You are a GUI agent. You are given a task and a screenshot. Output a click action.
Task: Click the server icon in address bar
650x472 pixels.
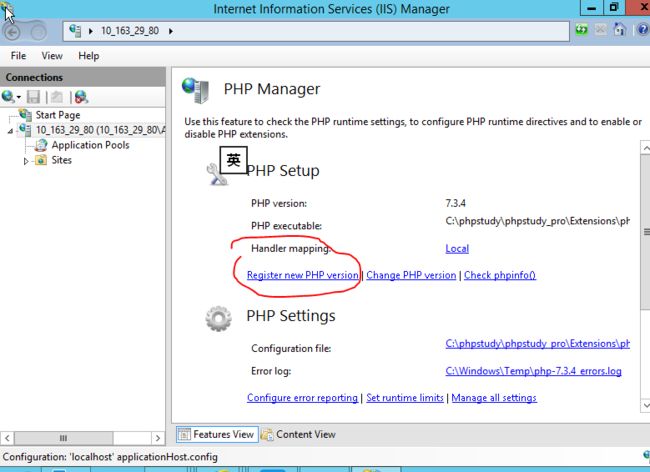coord(75,31)
